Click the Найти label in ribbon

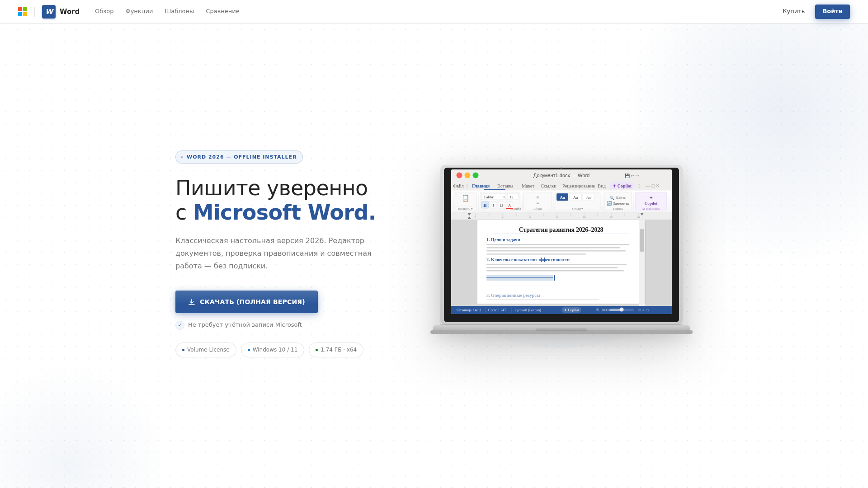click(x=621, y=198)
